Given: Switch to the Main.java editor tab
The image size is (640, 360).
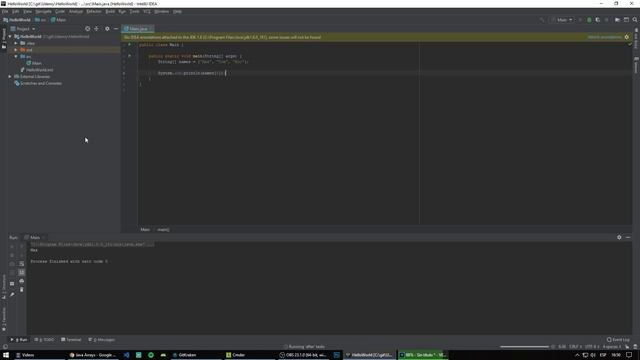Looking at the screenshot, I should click(138, 29).
